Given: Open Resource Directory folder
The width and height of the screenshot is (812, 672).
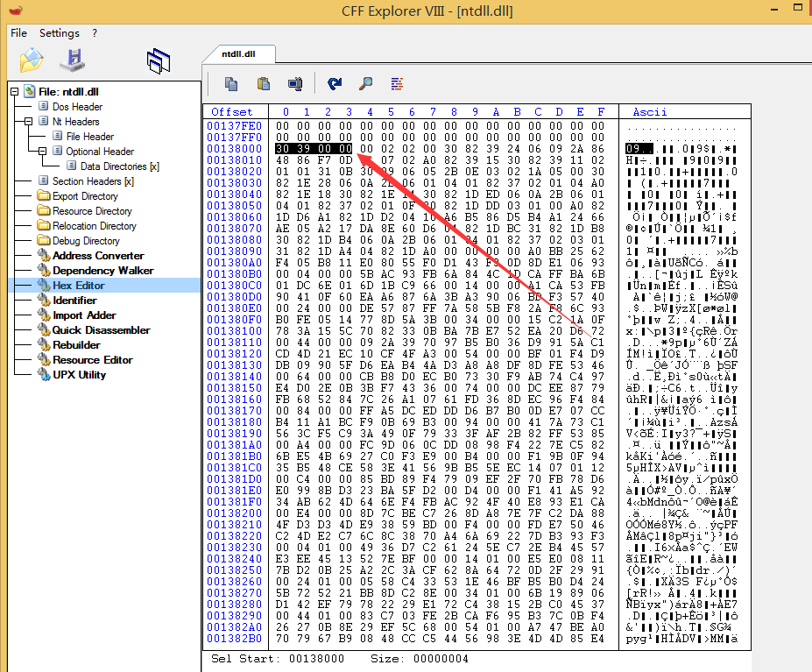Looking at the screenshot, I should coord(92,211).
